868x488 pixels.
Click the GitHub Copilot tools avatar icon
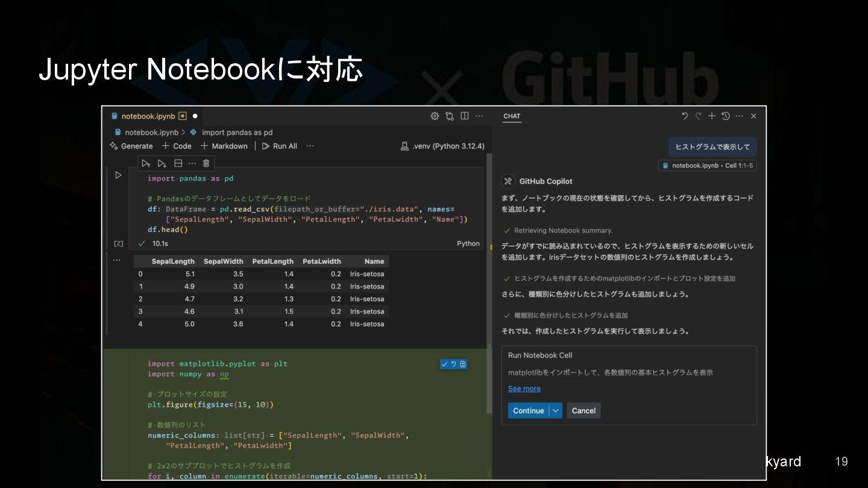click(x=508, y=181)
